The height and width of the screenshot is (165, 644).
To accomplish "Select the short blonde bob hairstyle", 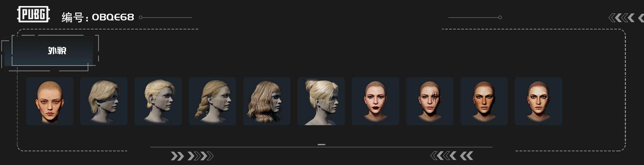I will [x=104, y=101].
